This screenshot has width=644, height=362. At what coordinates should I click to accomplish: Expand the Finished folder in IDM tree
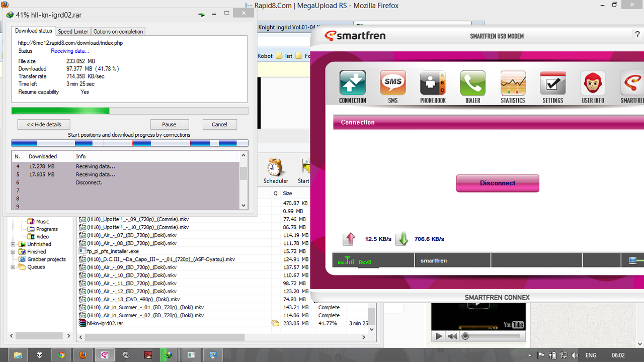point(13,252)
